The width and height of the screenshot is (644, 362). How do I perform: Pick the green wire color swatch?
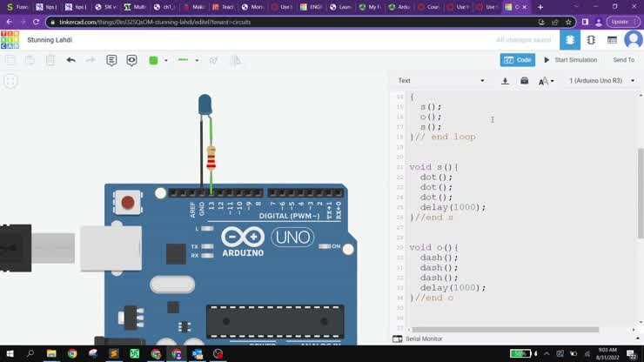tap(153, 60)
